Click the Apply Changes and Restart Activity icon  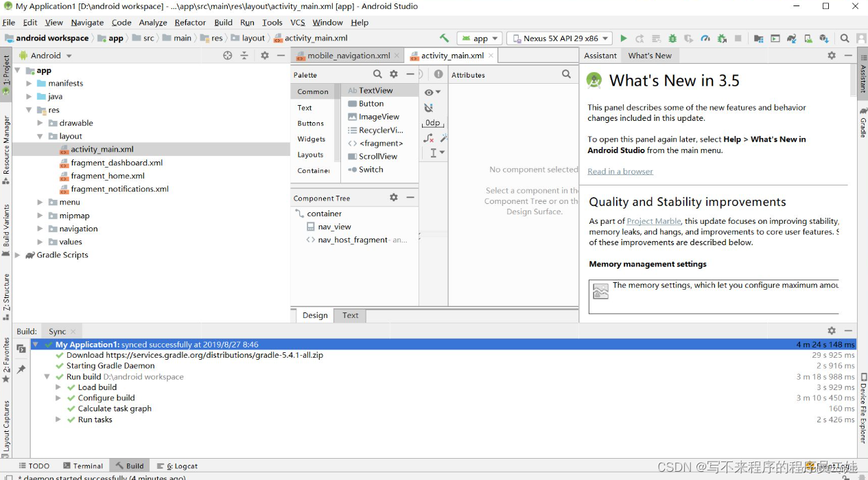(x=640, y=38)
